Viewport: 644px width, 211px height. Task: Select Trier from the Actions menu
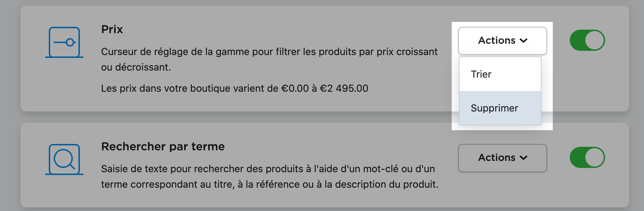point(481,74)
